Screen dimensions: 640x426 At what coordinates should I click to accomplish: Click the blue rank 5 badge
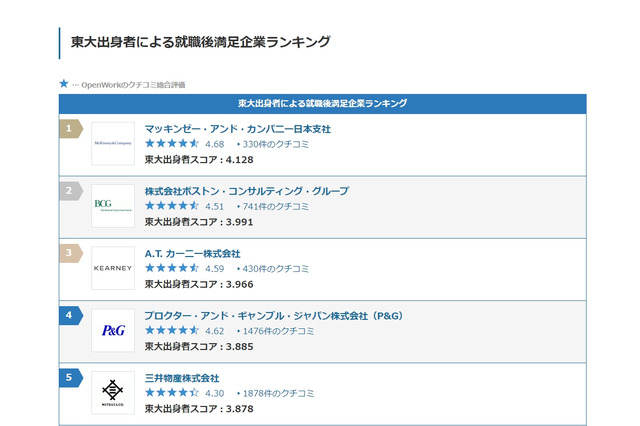(x=71, y=377)
